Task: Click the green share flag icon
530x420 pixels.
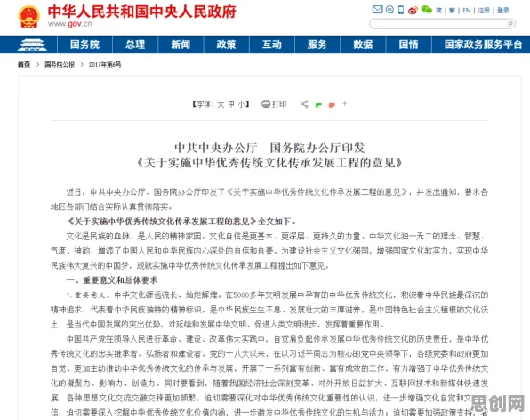Action: [x=318, y=105]
